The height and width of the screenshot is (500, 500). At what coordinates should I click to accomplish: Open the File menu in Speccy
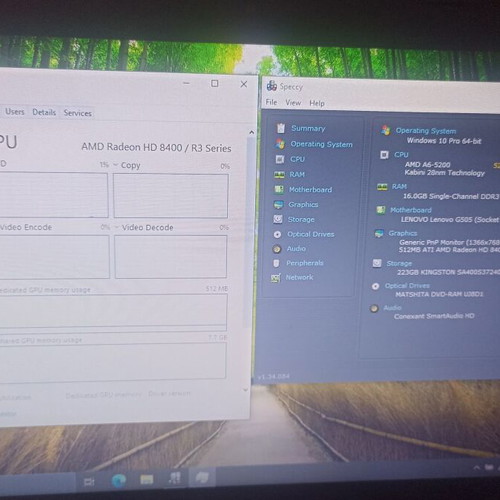(x=271, y=102)
